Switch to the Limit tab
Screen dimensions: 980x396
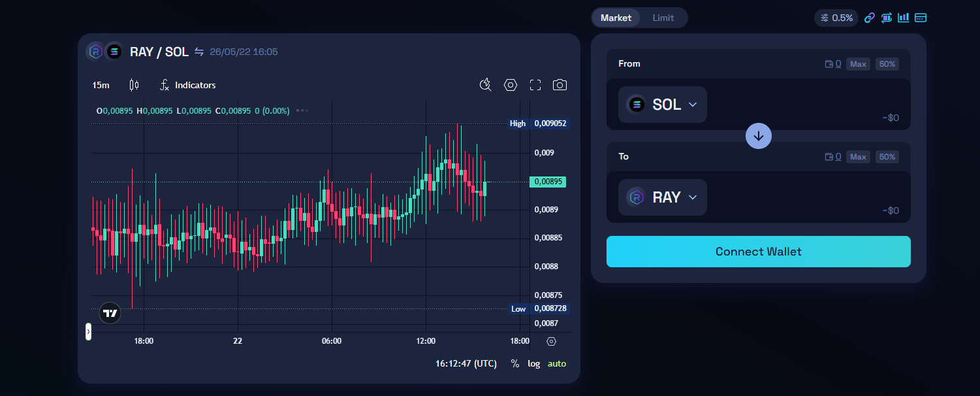pyautogui.click(x=663, y=18)
